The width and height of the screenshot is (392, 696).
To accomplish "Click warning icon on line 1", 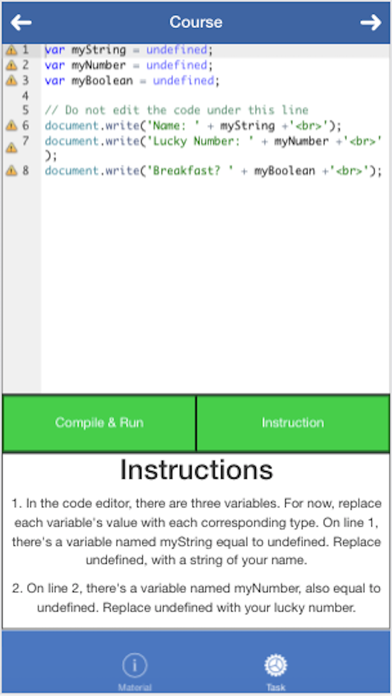I will point(12,50).
